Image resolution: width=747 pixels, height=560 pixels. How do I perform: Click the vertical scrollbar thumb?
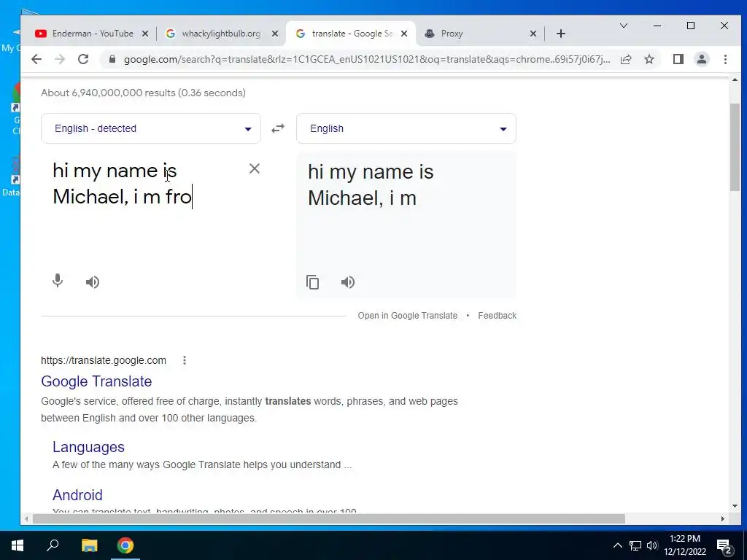[735, 147]
